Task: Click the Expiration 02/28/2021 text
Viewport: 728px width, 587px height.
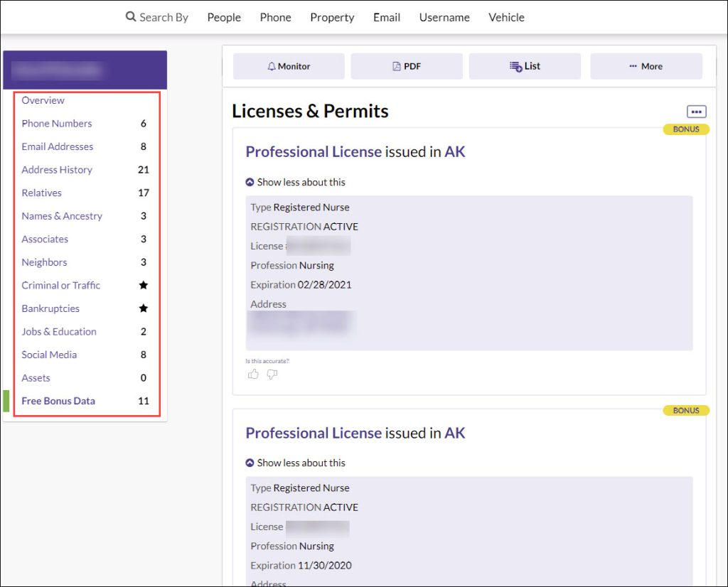Action: (301, 285)
